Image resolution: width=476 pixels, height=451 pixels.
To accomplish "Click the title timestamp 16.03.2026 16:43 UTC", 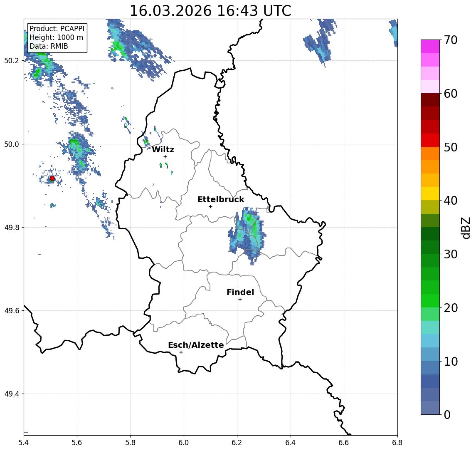I will 210,11.
